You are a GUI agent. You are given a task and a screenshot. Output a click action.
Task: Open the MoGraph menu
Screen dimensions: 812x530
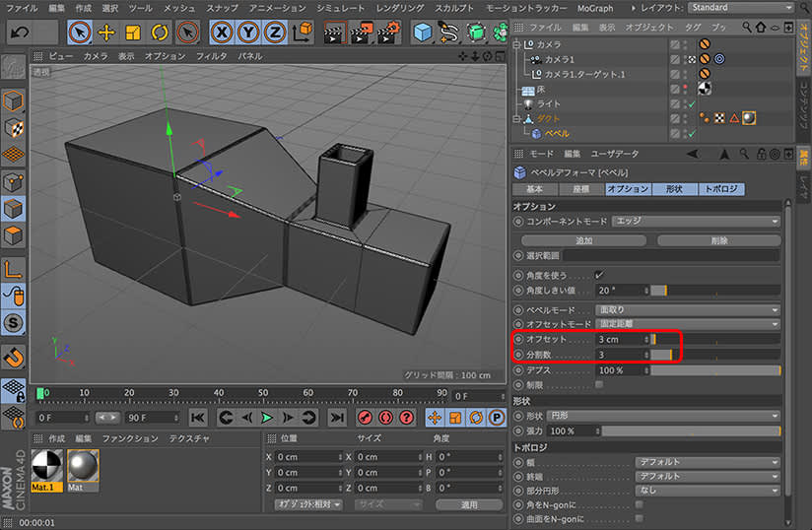[597, 7]
